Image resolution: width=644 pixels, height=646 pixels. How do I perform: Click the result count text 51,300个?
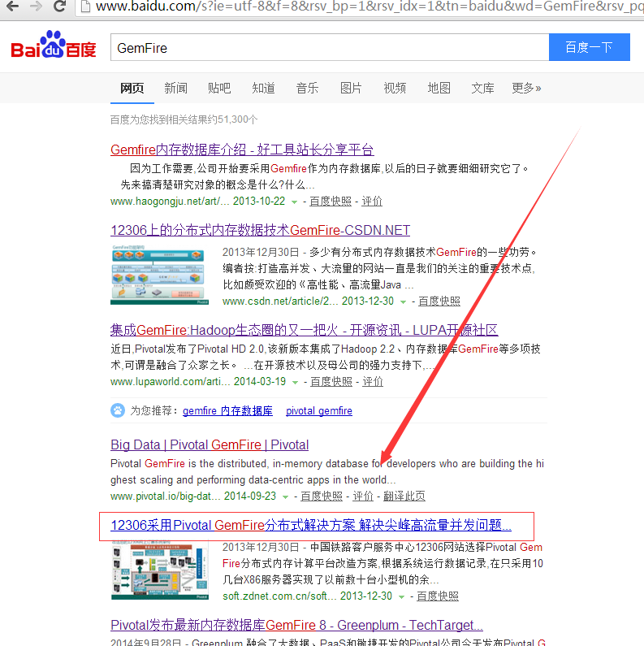click(x=184, y=119)
